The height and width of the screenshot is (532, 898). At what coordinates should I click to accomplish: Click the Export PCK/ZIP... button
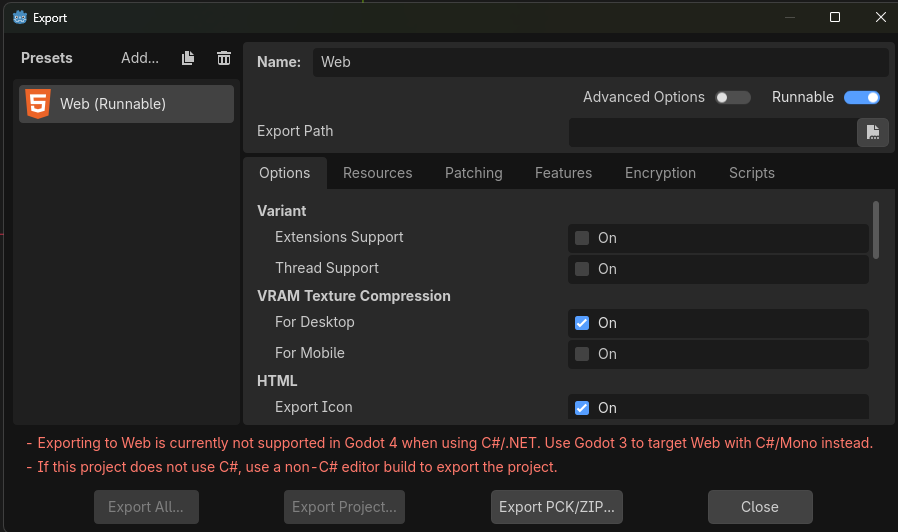tap(557, 507)
